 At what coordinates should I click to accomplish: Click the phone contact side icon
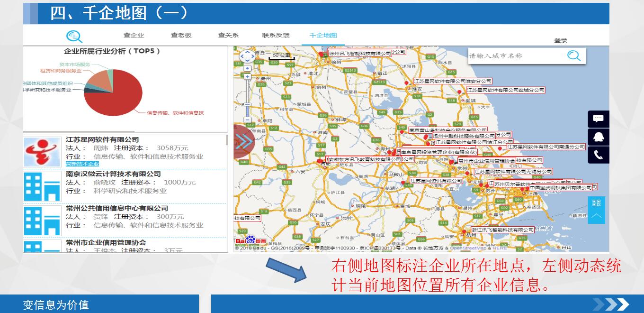tap(599, 155)
